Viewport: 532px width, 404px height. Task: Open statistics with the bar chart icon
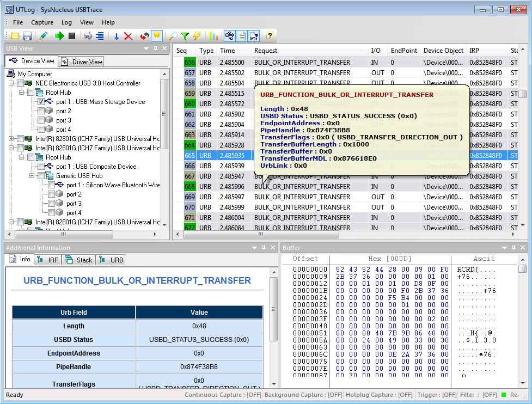click(x=213, y=36)
